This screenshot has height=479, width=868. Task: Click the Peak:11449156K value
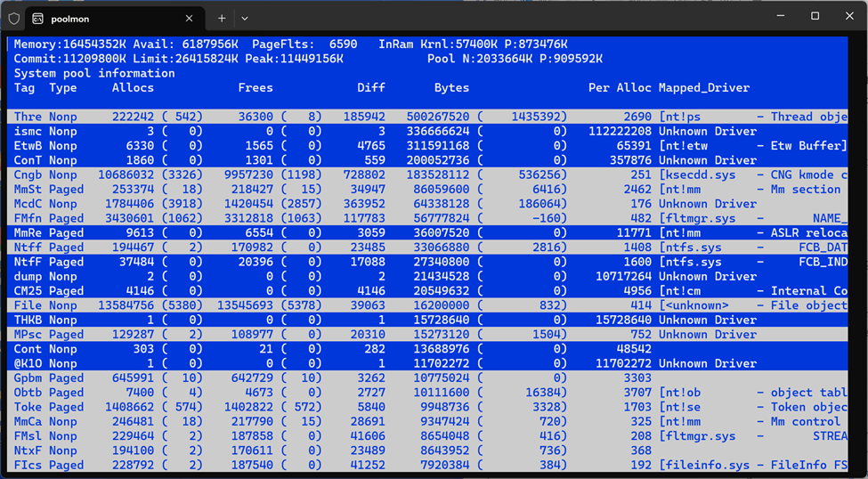tap(294, 58)
